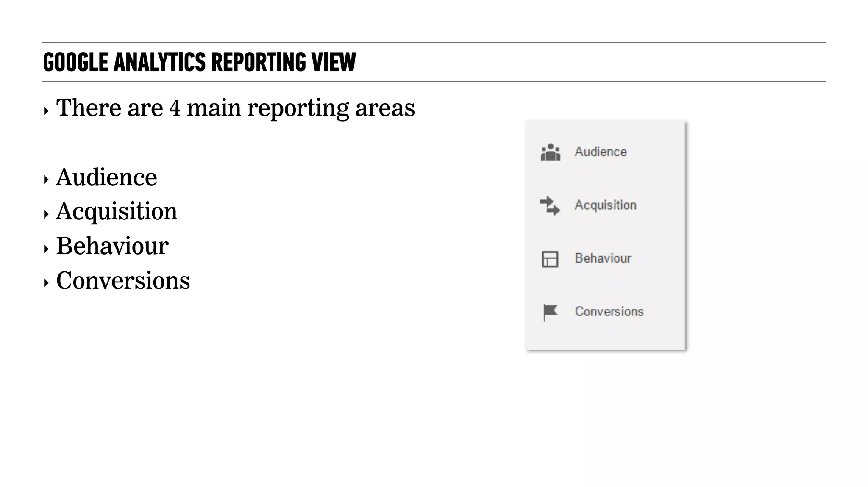
Task: Click the Behaviour layout icon
Action: [550, 259]
